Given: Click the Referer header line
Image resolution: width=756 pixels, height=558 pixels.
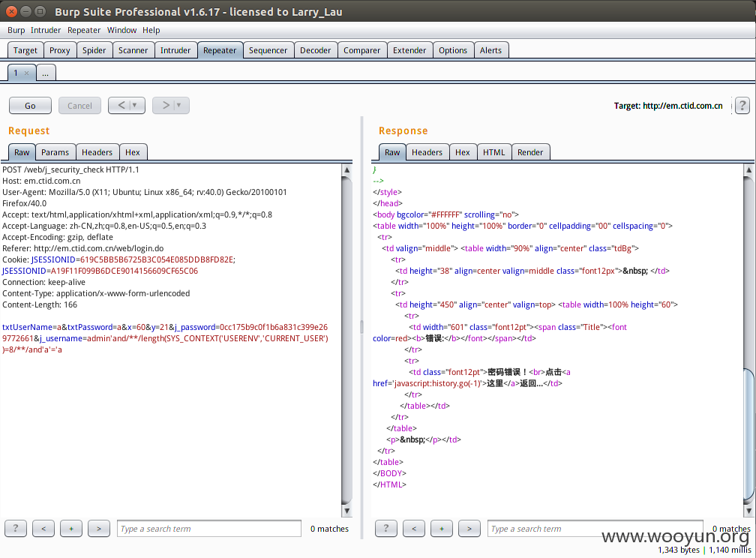Looking at the screenshot, I should tap(83, 248).
